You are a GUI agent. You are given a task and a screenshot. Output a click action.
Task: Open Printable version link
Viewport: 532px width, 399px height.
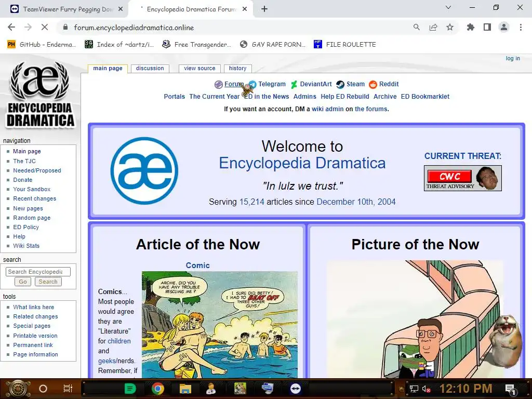tap(35, 336)
